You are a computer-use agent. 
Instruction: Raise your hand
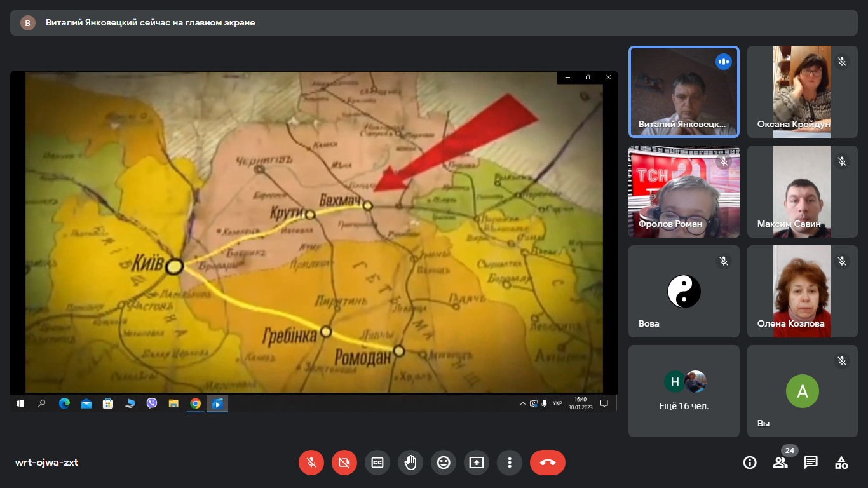[x=410, y=463]
